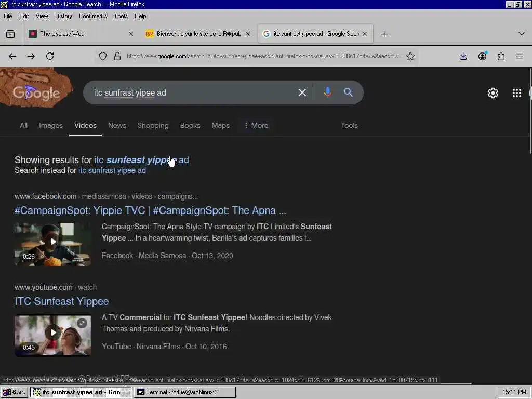Open a new tab with the plus button
The width and height of the screenshot is (532, 399).
[384, 34]
